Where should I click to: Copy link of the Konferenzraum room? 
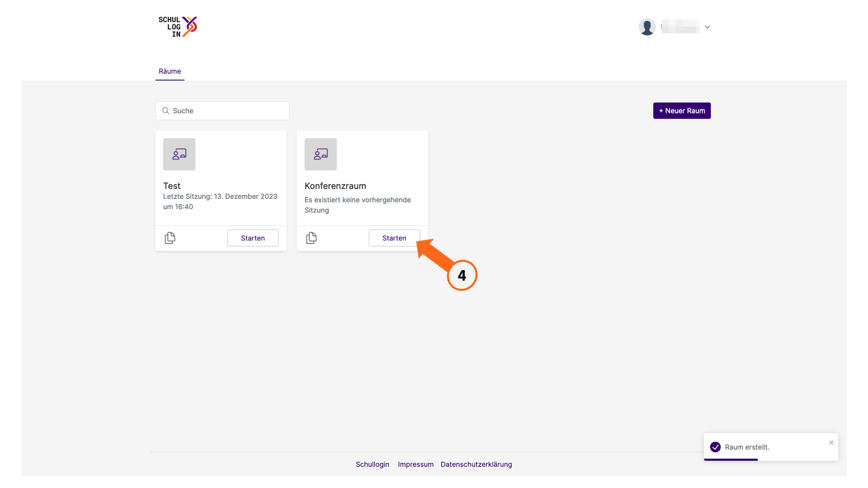(311, 238)
